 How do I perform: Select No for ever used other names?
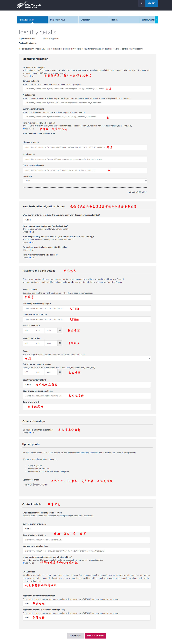[30, 129]
